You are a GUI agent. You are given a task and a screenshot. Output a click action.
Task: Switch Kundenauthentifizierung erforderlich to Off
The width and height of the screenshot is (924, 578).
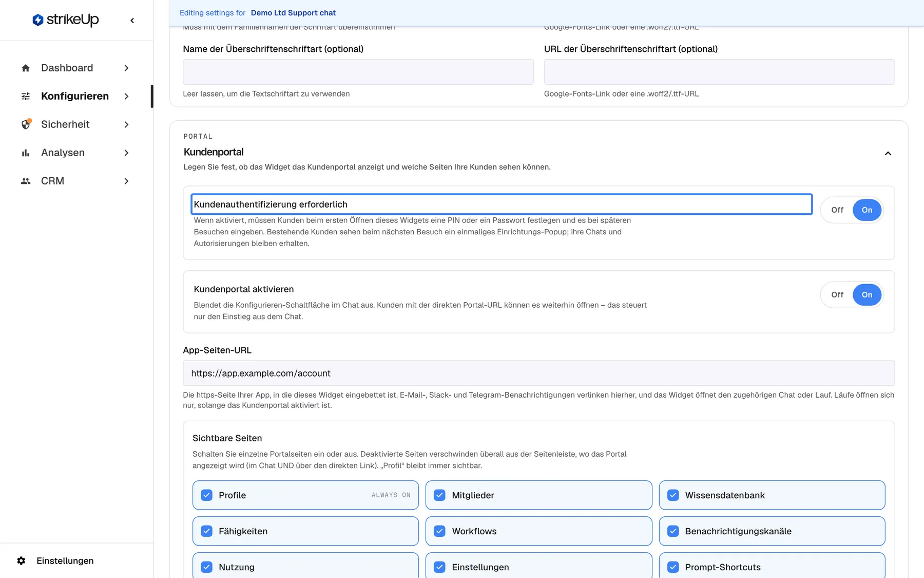(x=837, y=210)
